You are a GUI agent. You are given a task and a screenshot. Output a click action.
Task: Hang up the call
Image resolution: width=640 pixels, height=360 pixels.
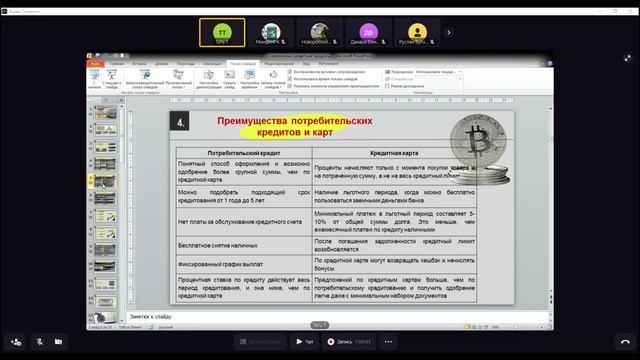tap(625, 342)
